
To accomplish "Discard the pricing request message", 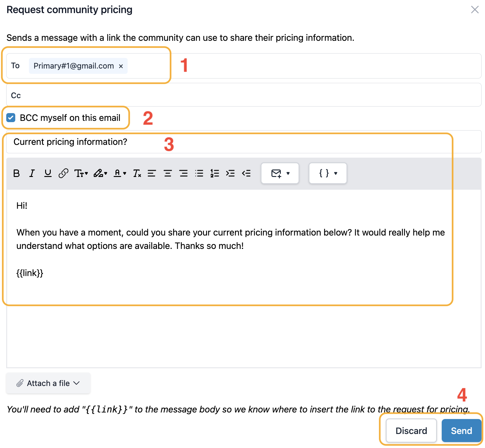I will coord(411,431).
